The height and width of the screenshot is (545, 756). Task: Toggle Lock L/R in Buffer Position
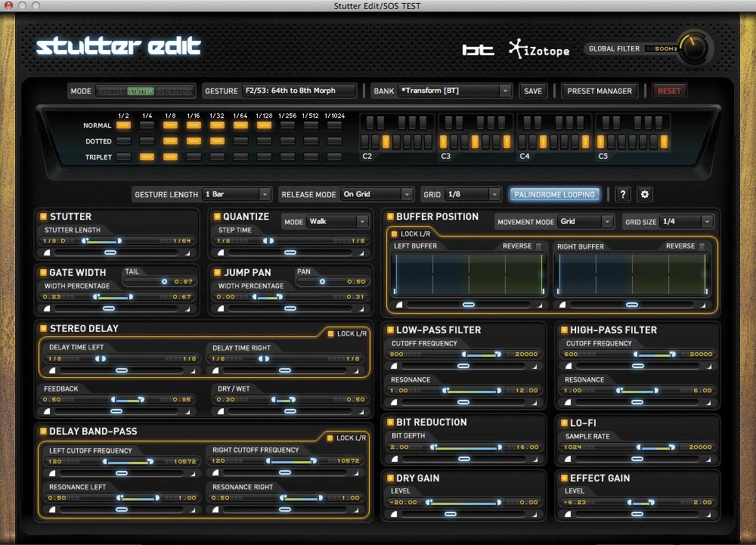pyautogui.click(x=395, y=234)
